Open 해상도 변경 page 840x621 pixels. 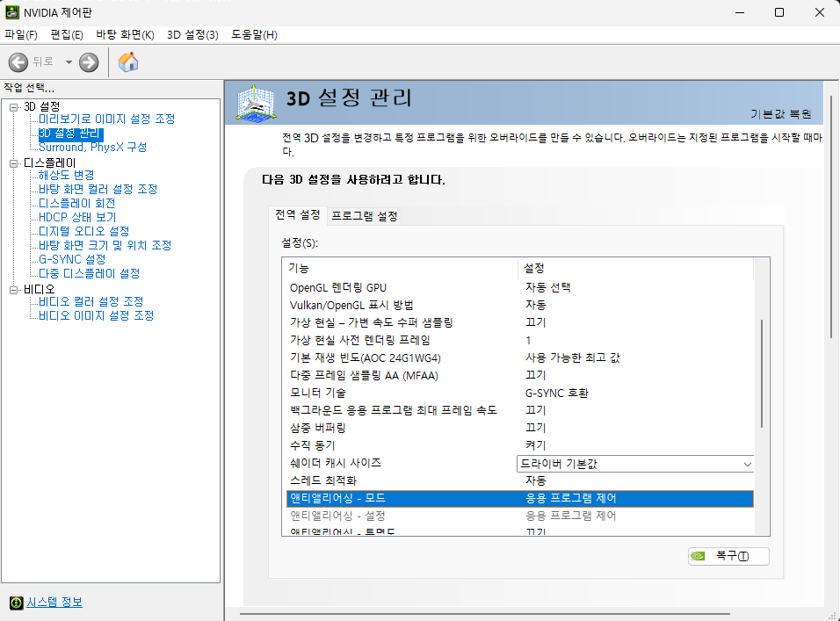click(66, 175)
